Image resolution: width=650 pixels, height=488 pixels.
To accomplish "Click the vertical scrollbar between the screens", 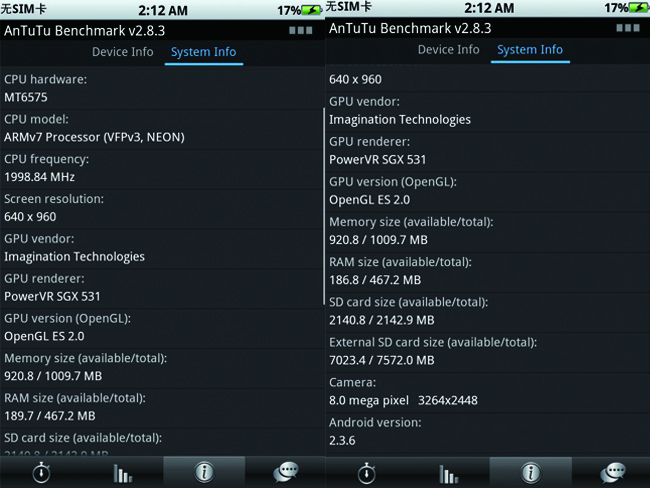I will [323, 206].
